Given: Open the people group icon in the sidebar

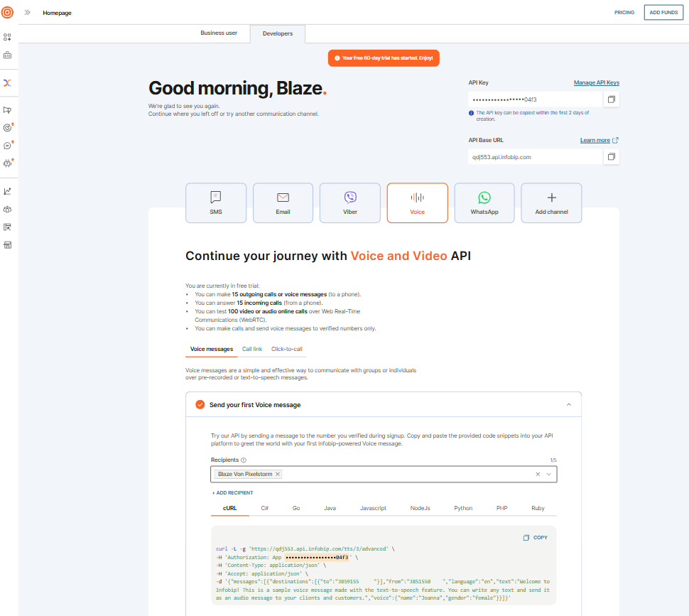Looking at the screenshot, I should [8, 209].
